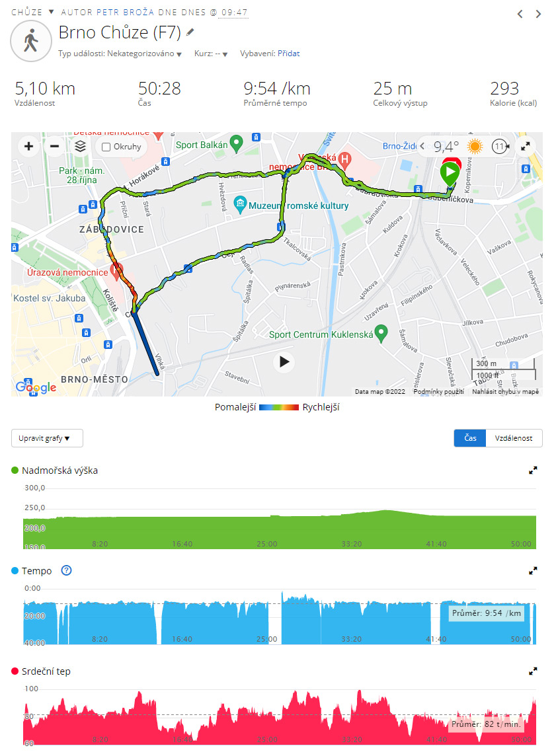556x756 pixels.
Task: Open the Upravit grafy dropdown
Action: pyautogui.click(x=47, y=438)
